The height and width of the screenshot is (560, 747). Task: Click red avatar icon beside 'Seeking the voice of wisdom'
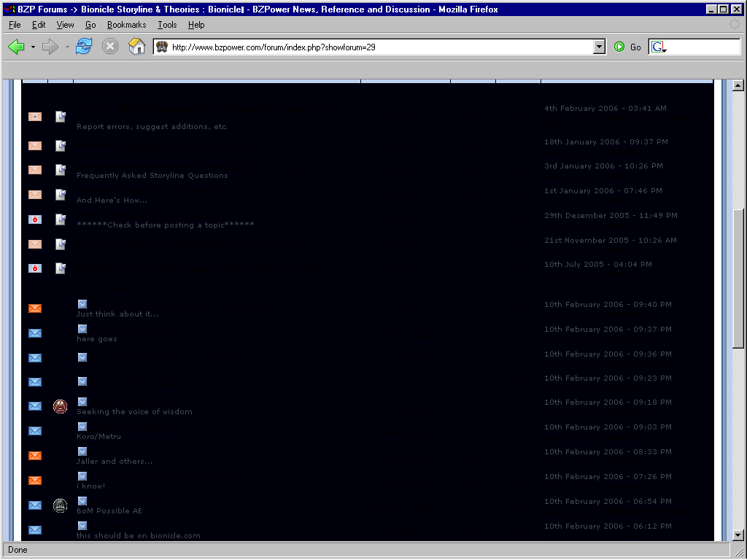(x=60, y=407)
